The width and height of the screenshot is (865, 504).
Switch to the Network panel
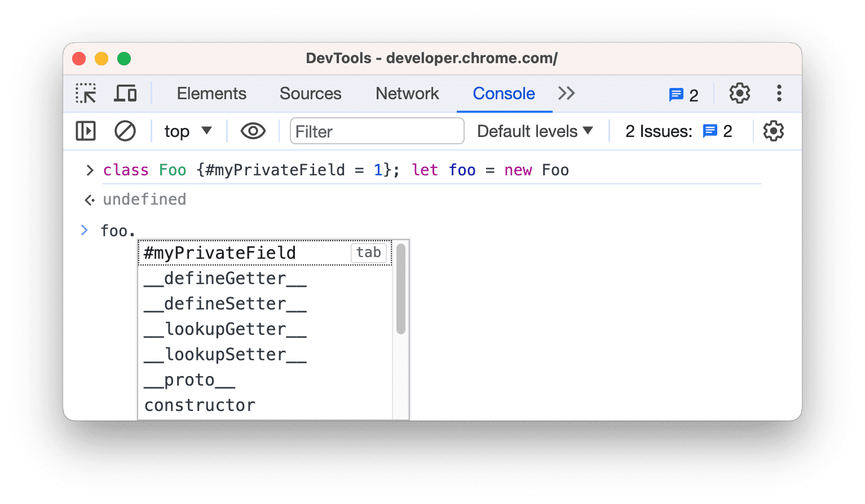407,94
